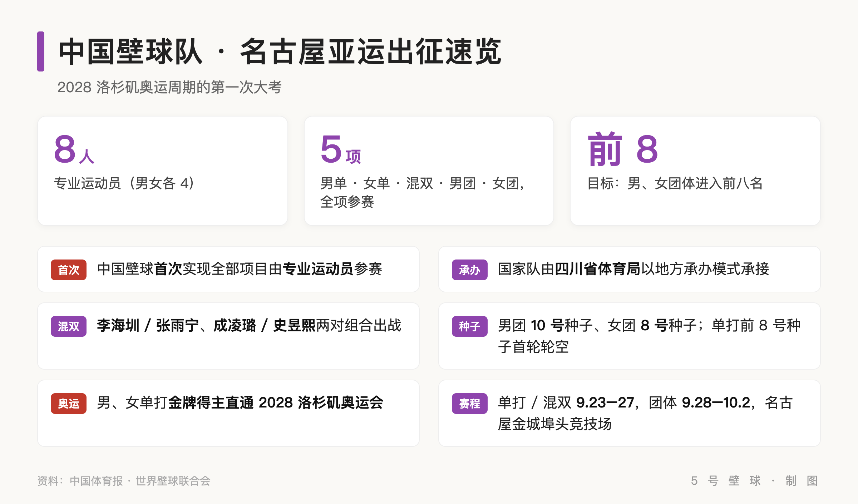Click the sentence about 四川省体育局 hosting

633,269
